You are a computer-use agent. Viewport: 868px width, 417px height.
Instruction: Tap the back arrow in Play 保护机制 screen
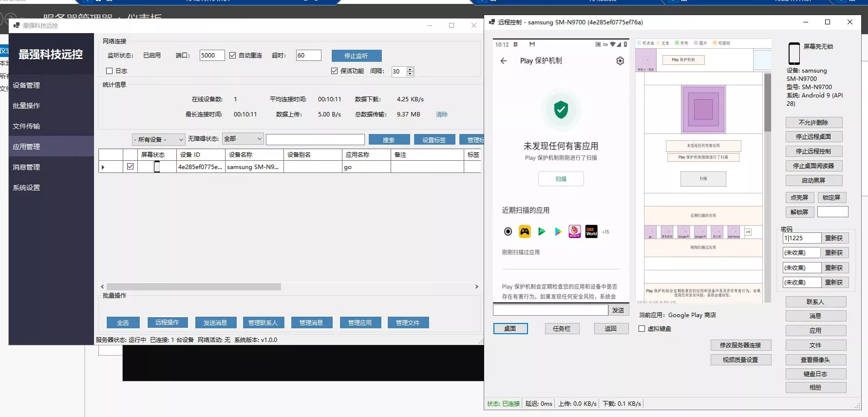pos(504,61)
